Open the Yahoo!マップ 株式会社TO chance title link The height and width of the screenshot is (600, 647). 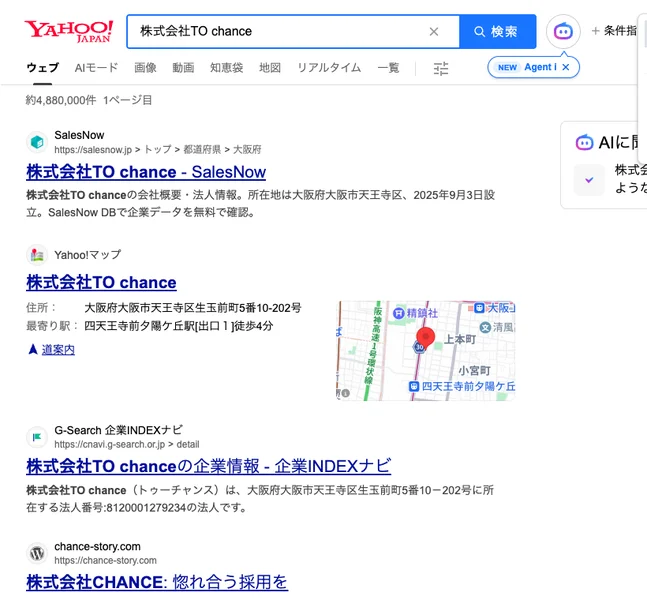pyautogui.click(x=101, y=283)
